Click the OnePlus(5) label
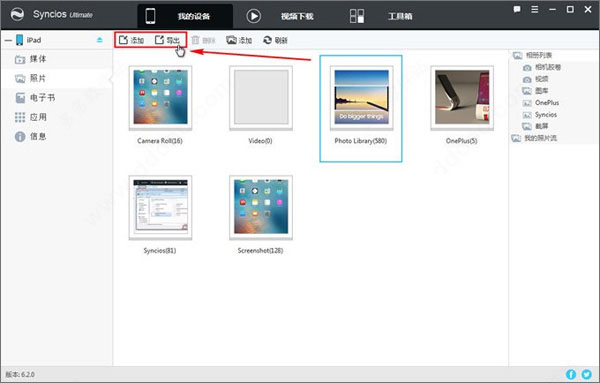This screenshot has height=383, width=600. click(x=461, y=141)
